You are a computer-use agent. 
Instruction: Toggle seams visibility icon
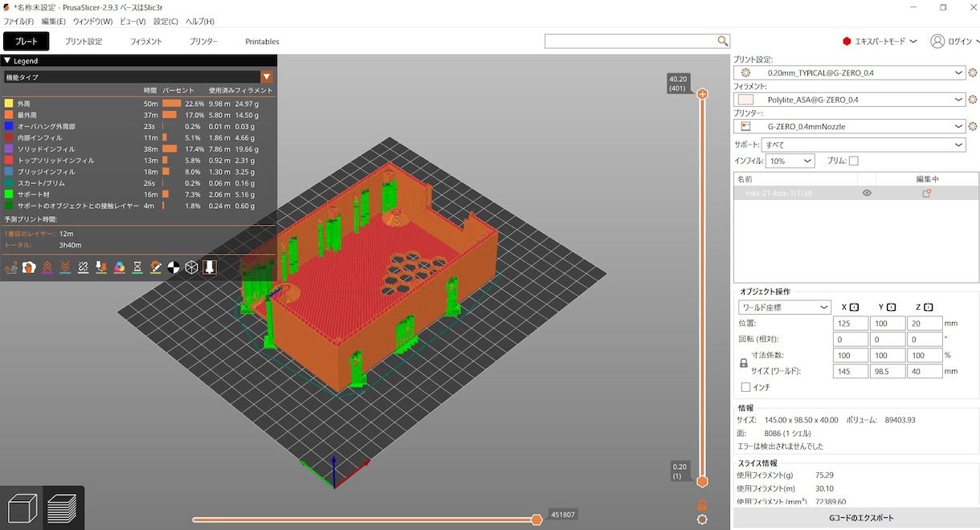[84, 267]
